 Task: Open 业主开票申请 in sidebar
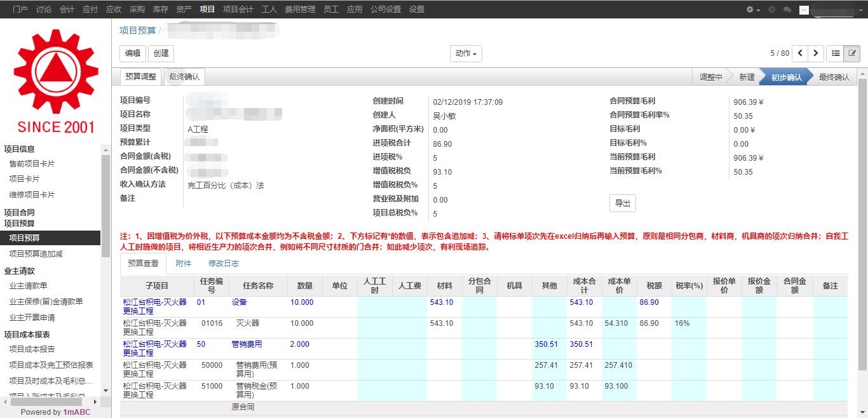(x=32, y=317)
